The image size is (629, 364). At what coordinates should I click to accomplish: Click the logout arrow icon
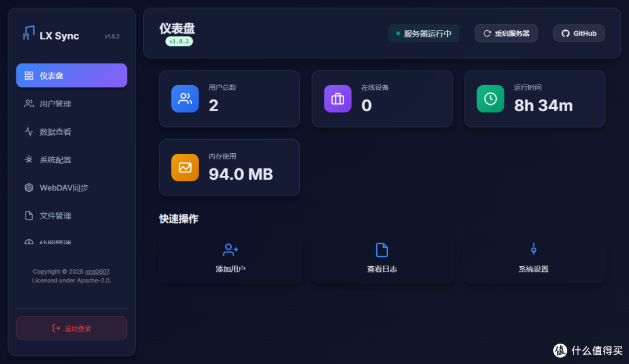56,328
